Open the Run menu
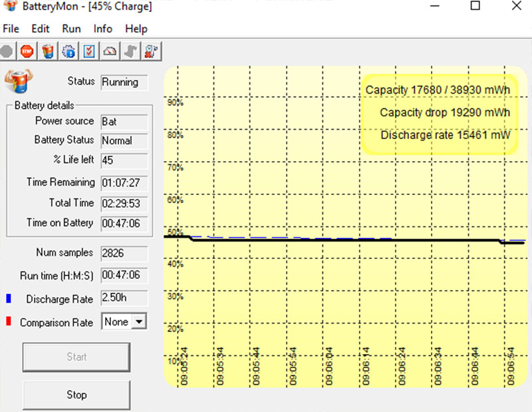Image resolution: width=532 pixels, height=412 pixels. pyautogui.click(x=71, y=29)
